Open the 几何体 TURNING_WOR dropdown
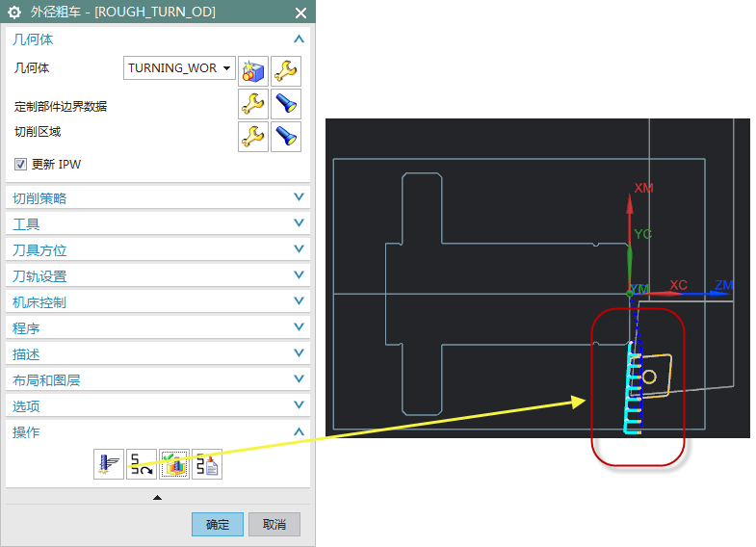Screen dimensions: 756x547 coord(179,68)
